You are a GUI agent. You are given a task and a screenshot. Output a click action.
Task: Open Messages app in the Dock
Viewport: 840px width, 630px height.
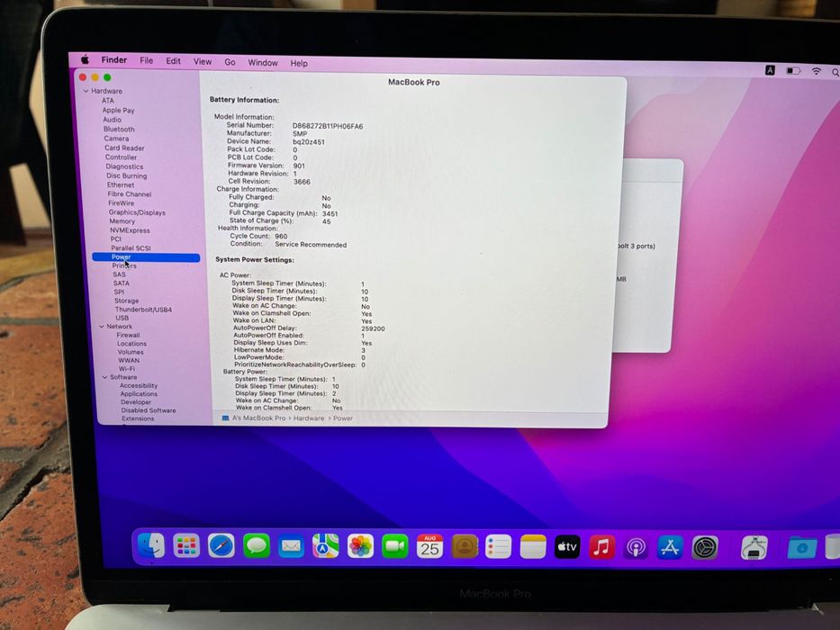pos(256,546)
